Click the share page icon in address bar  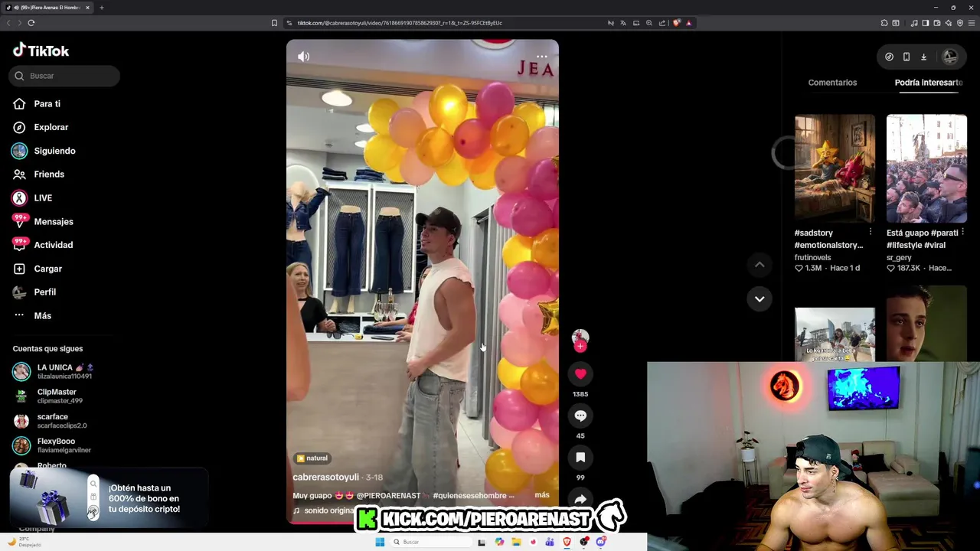tap(662, 23)
